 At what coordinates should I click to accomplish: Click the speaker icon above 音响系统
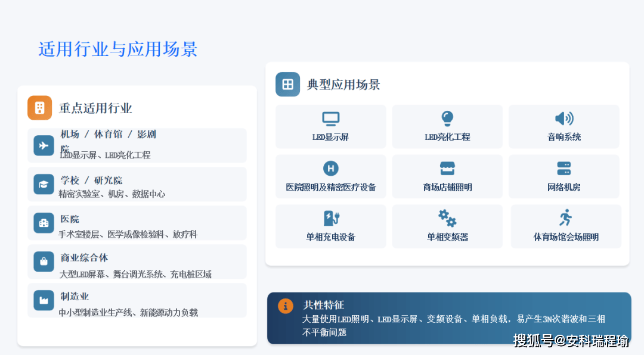point(564,119)
